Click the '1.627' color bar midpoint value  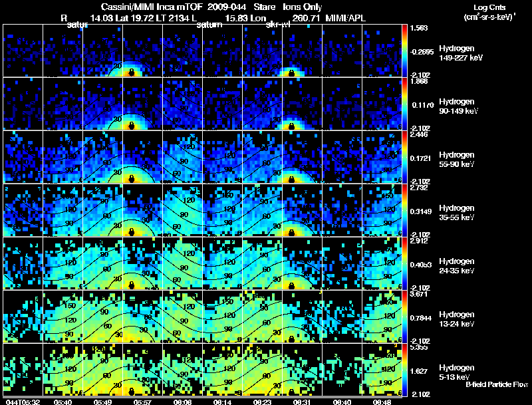point(419,372)
